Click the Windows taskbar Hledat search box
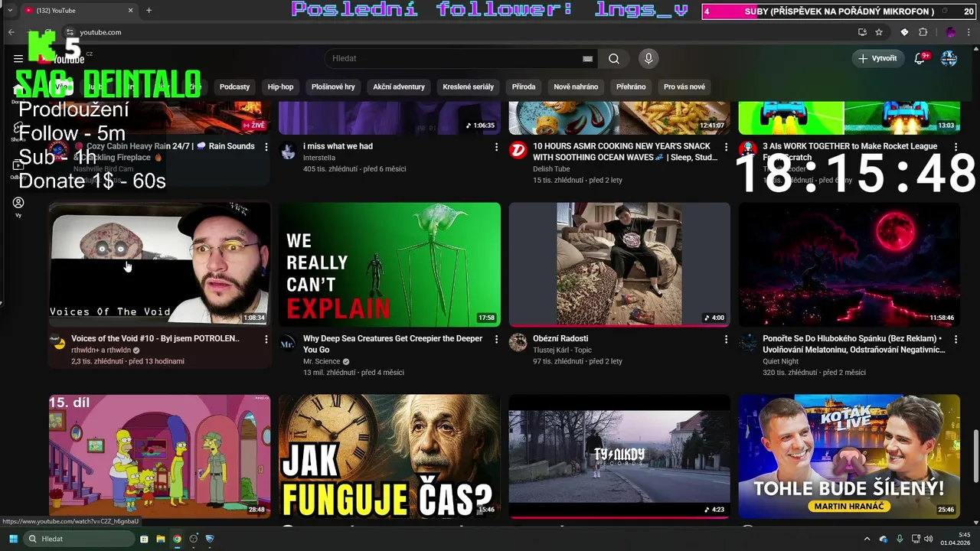The image size is (980, 551). pos(79,539)
